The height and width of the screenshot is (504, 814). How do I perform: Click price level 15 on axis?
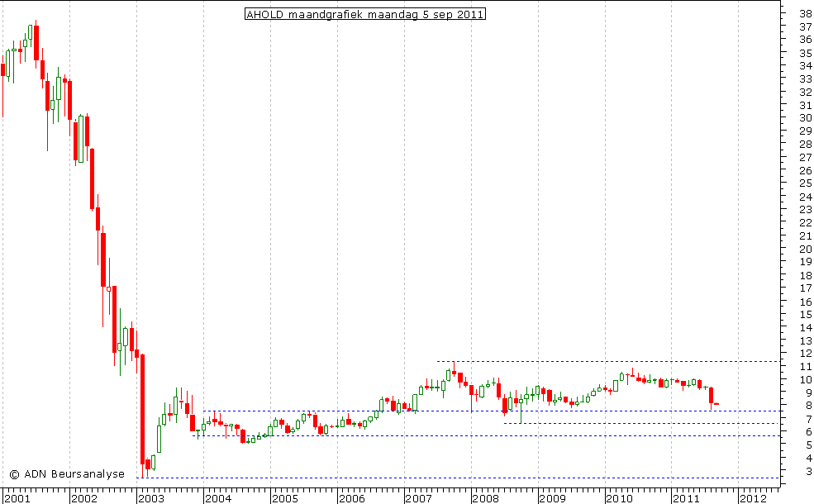[806, 315]
